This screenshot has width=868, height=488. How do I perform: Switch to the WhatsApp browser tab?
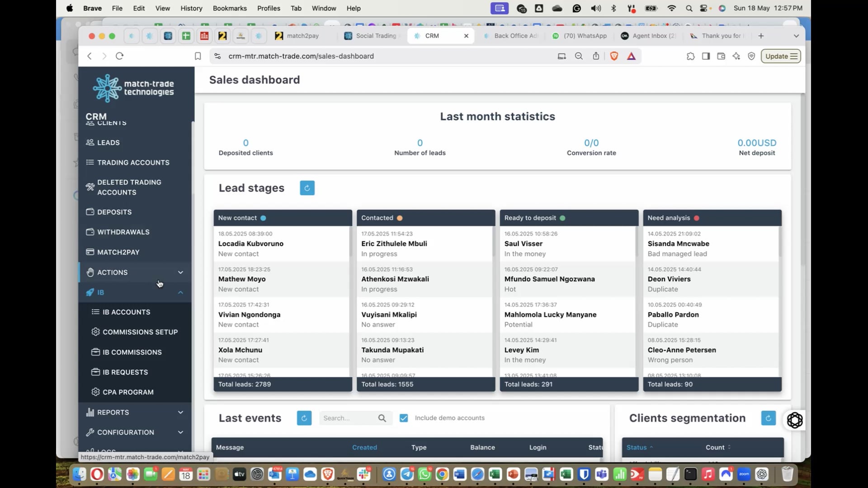[580, 36]
